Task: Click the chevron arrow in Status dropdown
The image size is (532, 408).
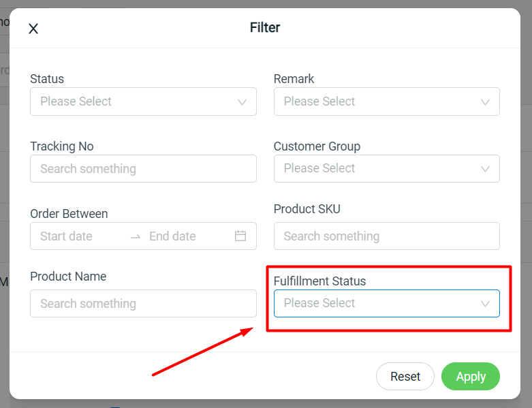Action: tap(242, 102)
